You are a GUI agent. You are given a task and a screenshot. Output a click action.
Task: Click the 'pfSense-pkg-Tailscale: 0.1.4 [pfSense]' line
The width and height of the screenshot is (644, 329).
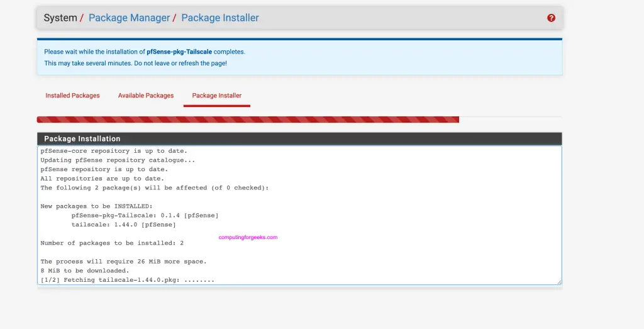145,215
